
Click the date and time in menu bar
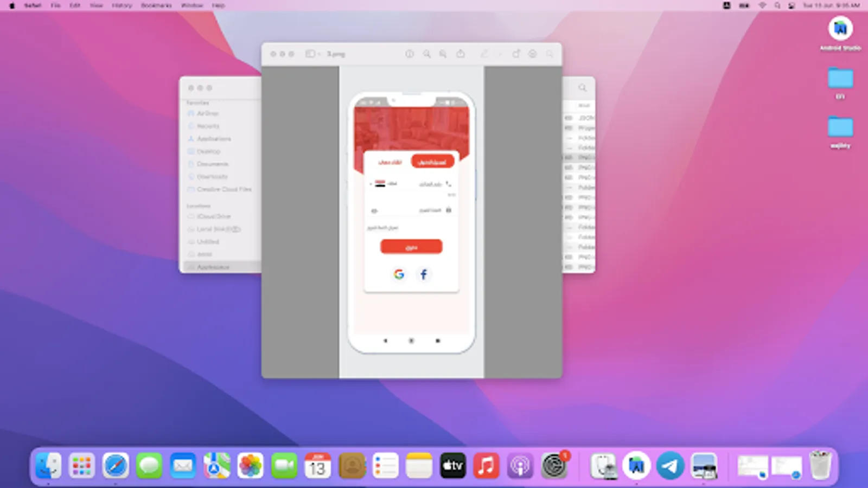831,5
